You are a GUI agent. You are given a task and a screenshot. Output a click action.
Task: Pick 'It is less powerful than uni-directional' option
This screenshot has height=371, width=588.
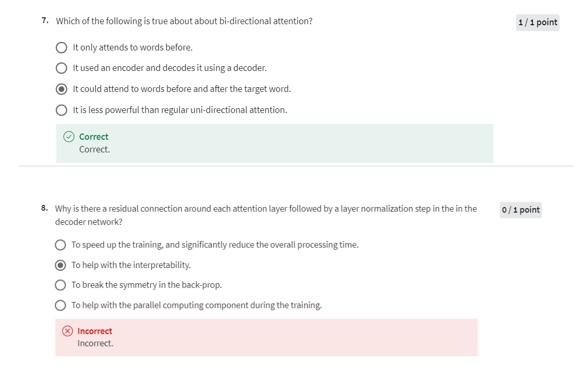[62, 110]
